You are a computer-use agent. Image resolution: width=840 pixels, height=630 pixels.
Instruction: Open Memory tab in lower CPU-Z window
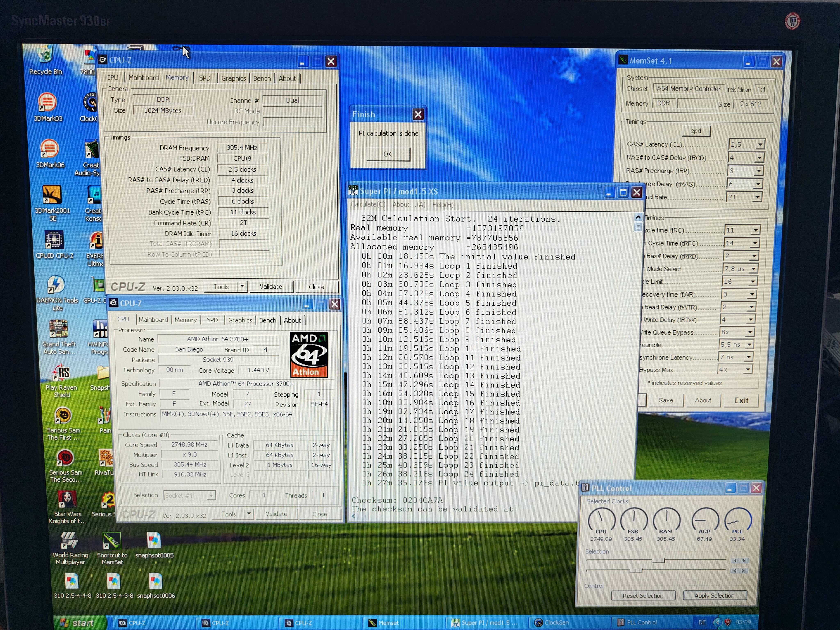coord(185,320)
